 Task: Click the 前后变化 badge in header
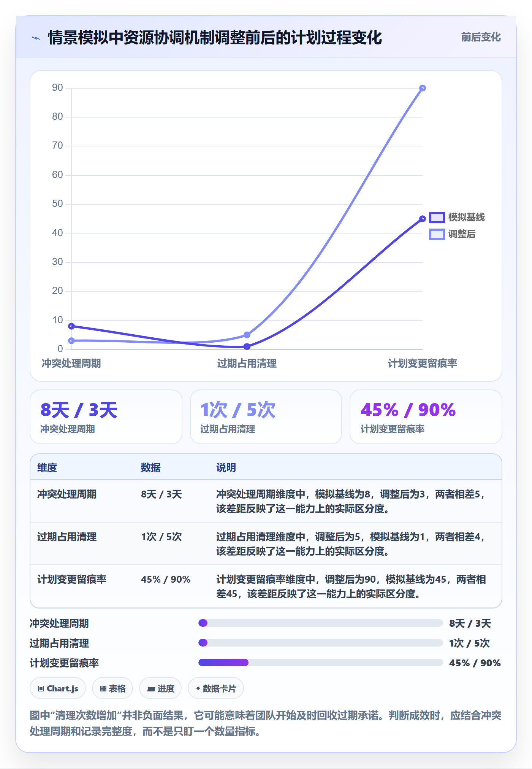pos(481,37)
